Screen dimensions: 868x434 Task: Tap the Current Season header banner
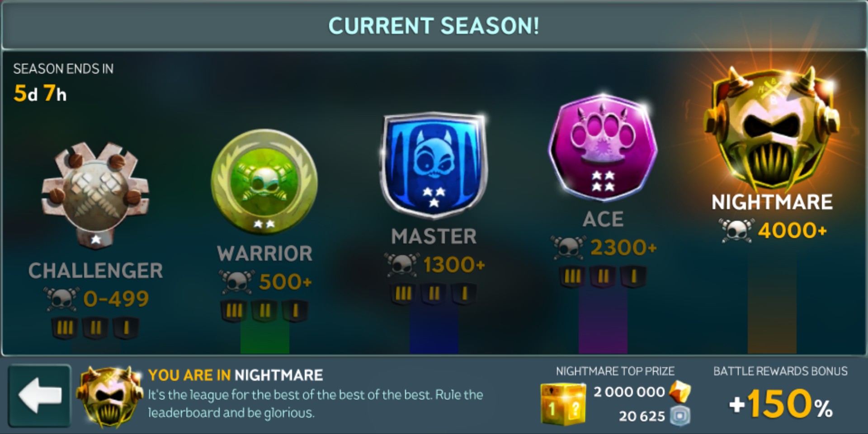(434, 25)
